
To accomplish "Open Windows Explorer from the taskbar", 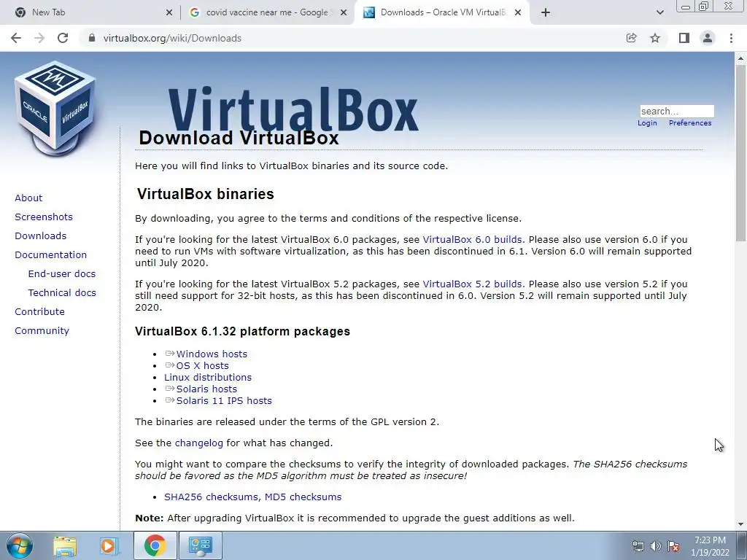I will 65,545.
